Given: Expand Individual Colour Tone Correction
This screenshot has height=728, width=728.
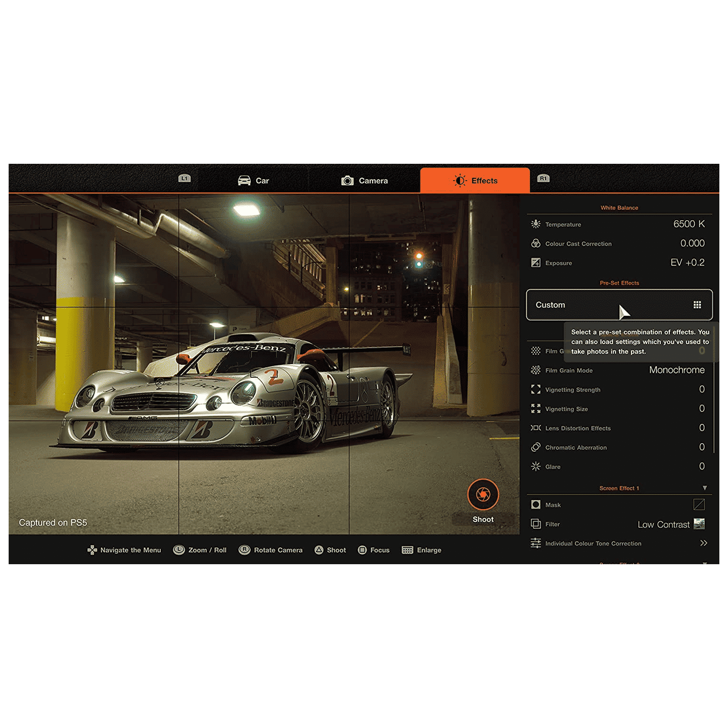Looking at the screenshot, I should point(703,543).
